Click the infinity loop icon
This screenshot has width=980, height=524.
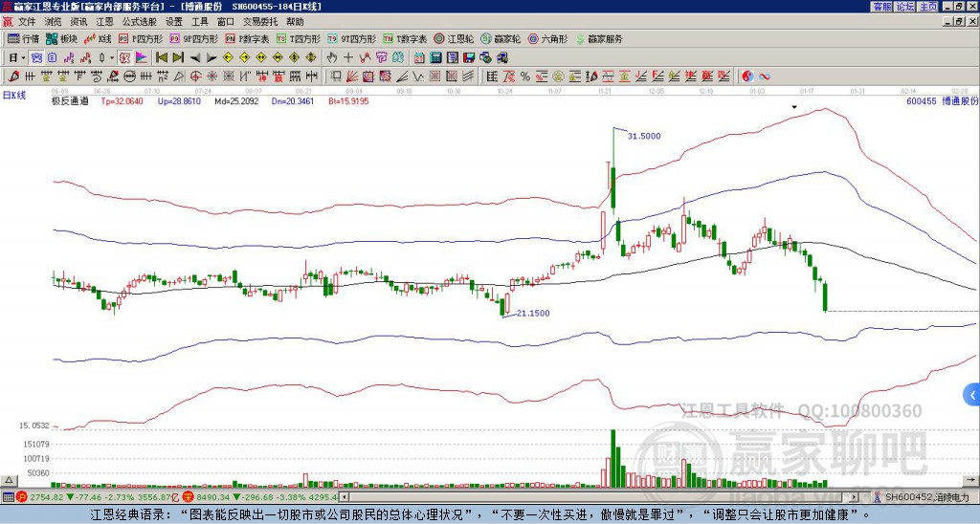pos(764,76)
